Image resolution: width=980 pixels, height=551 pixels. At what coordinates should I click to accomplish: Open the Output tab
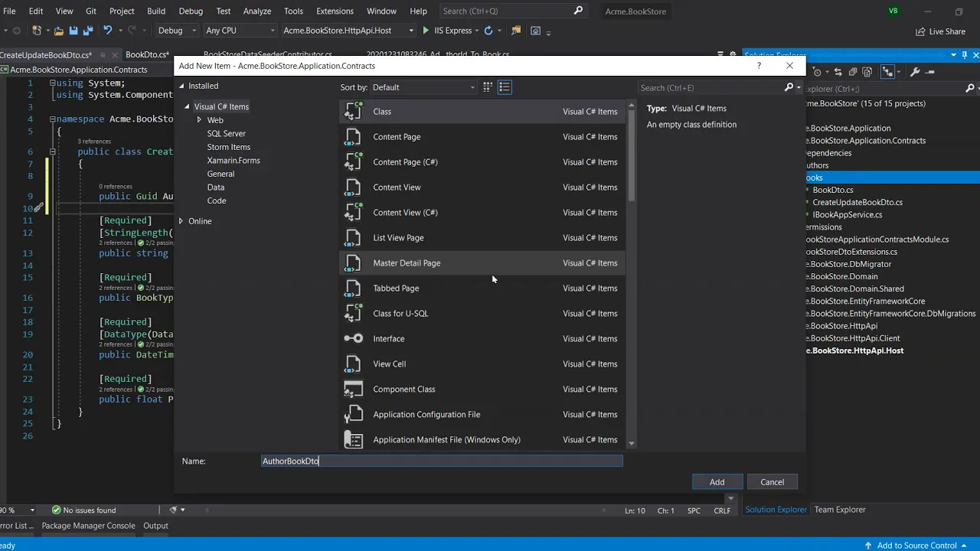(155, 526)
